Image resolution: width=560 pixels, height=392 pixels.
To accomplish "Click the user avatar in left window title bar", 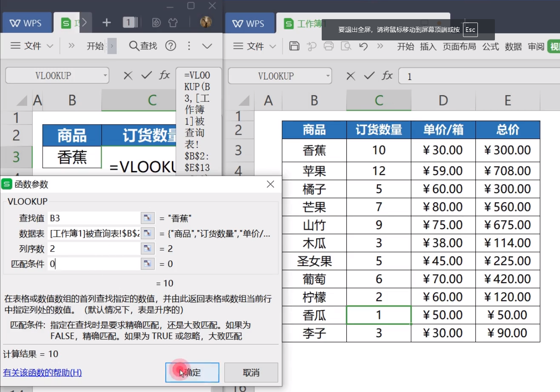I will [206, 22].
